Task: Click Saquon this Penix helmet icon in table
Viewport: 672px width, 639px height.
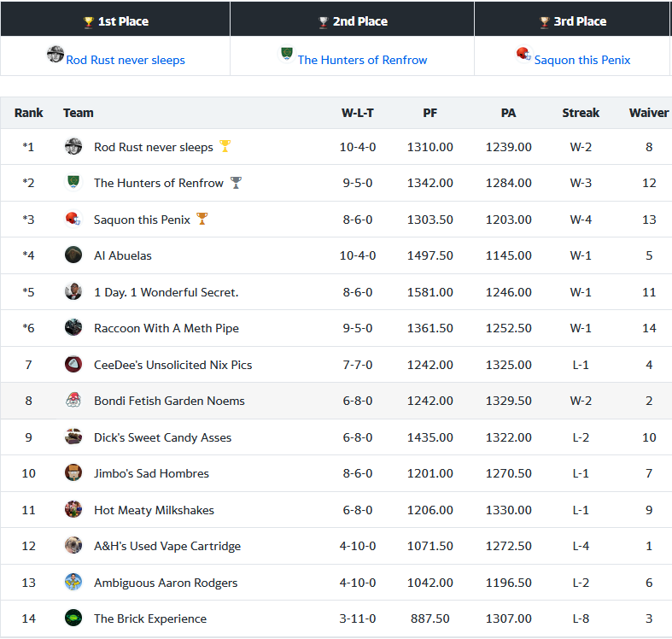Action: [x=73, y=220]
